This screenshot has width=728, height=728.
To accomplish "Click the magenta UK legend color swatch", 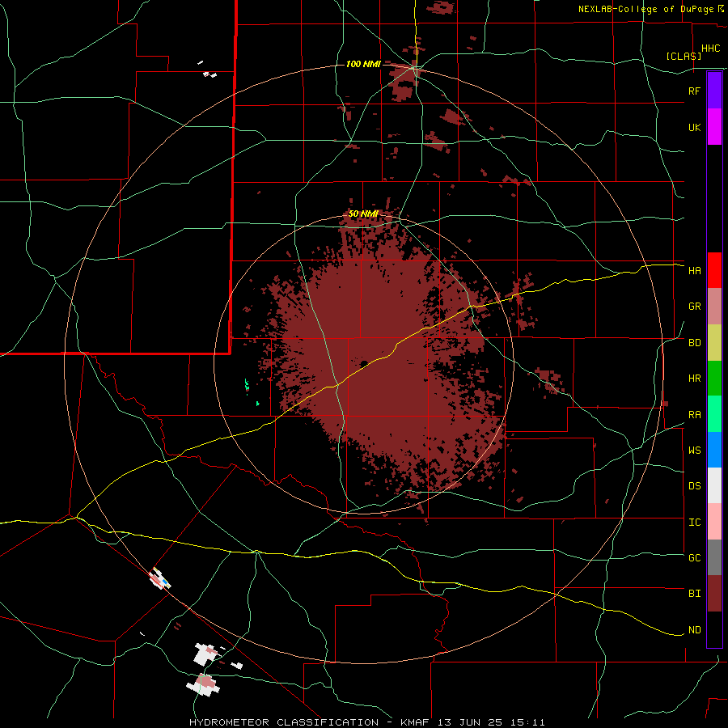I will point(714,127).
